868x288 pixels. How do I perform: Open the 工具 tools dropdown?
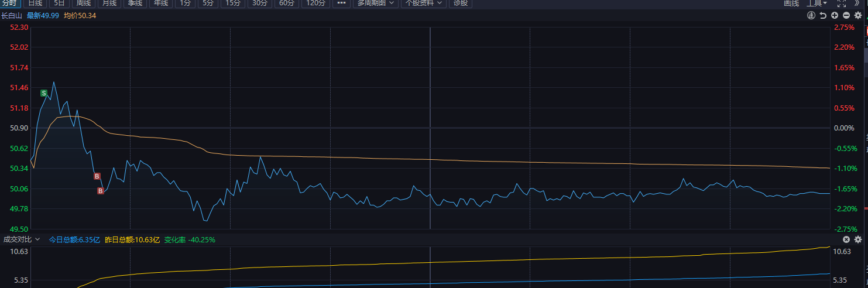point(817,3)
